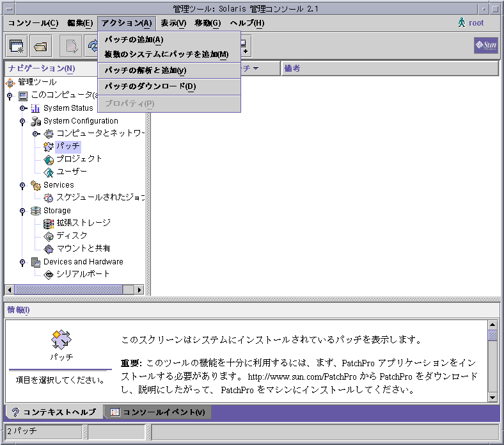Open the 表示 menu
The image size is (504, 445).
(x=173, y=23)
